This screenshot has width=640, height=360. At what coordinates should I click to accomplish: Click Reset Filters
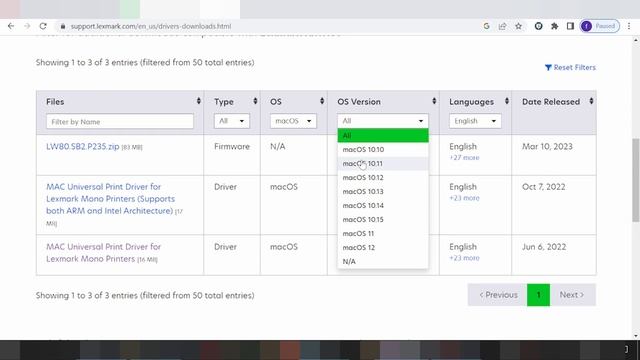click(570, 67)
